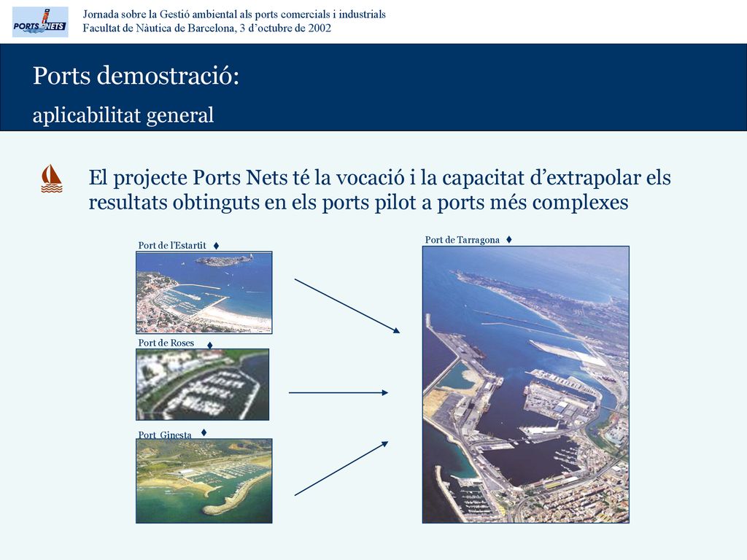Click the 'Port de Tarragona' caption text

coord(462,239)
